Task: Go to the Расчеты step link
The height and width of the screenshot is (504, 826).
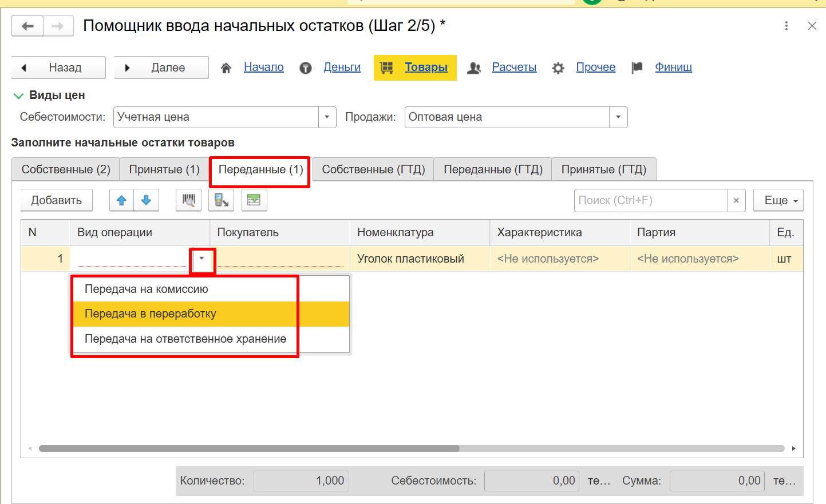Action: coord(514,68)
